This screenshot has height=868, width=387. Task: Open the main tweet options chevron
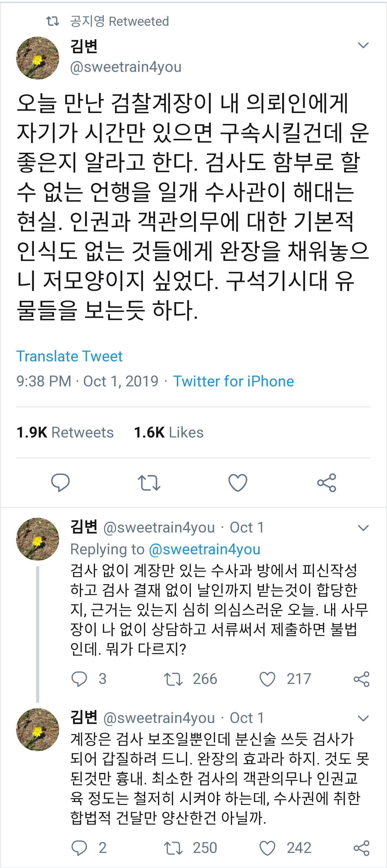pyautogui.click(x=363, y=46)
